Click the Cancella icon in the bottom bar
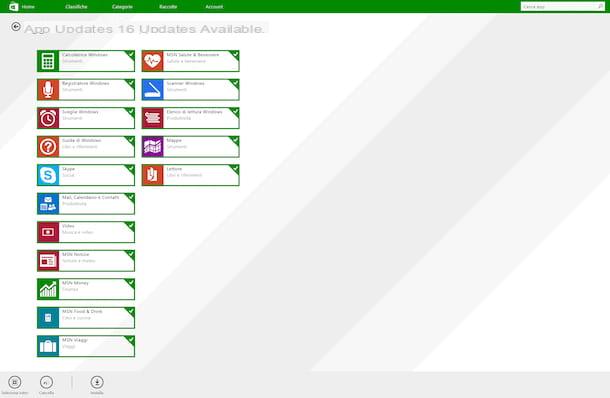The image size is (610, 398). [x=46, y=382]
